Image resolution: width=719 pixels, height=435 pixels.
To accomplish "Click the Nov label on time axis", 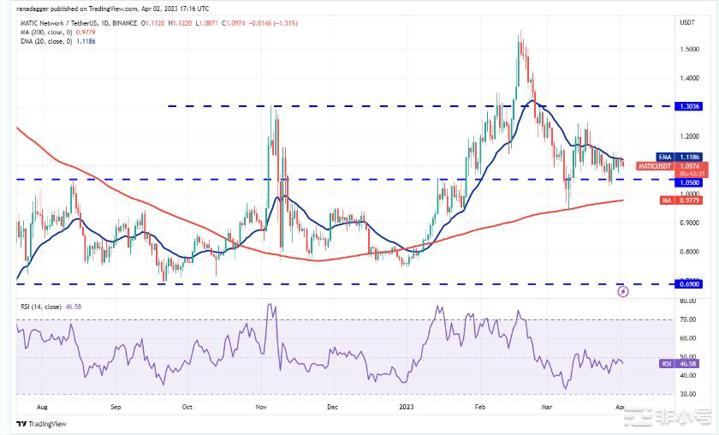I will [x=261, y=406].
